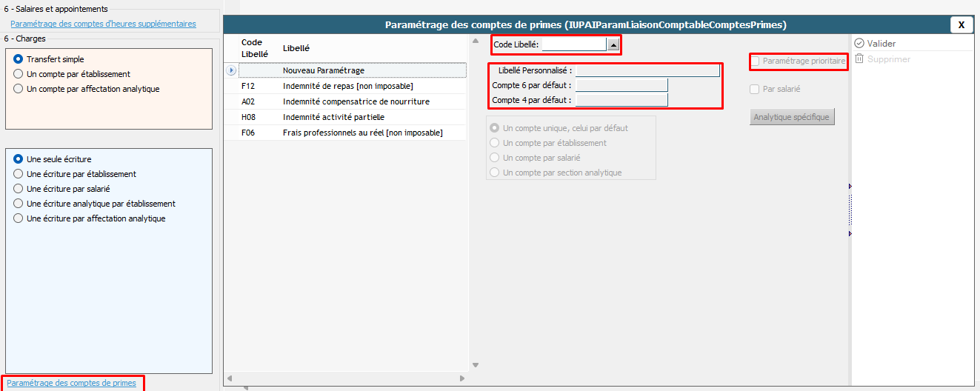Open the Code Libellé dropdown arrow
This screenshot has width=980, height=391.
click(x=613, y=44)
